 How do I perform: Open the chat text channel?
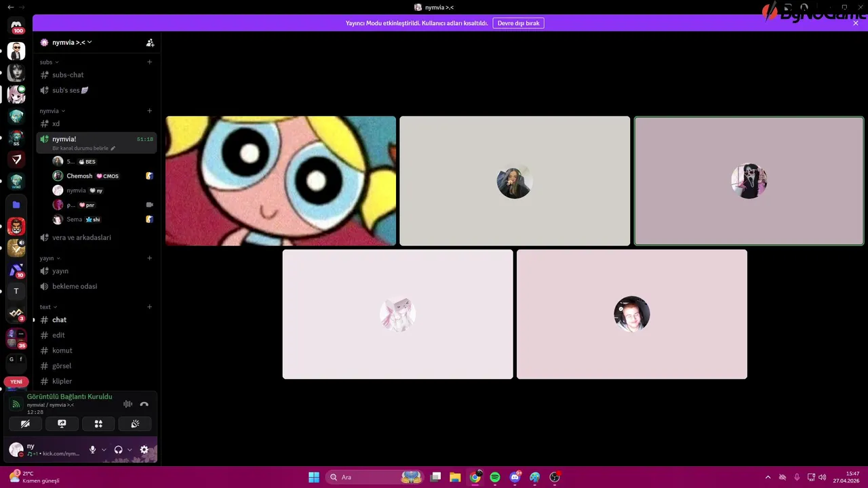[x=96, y=319]
